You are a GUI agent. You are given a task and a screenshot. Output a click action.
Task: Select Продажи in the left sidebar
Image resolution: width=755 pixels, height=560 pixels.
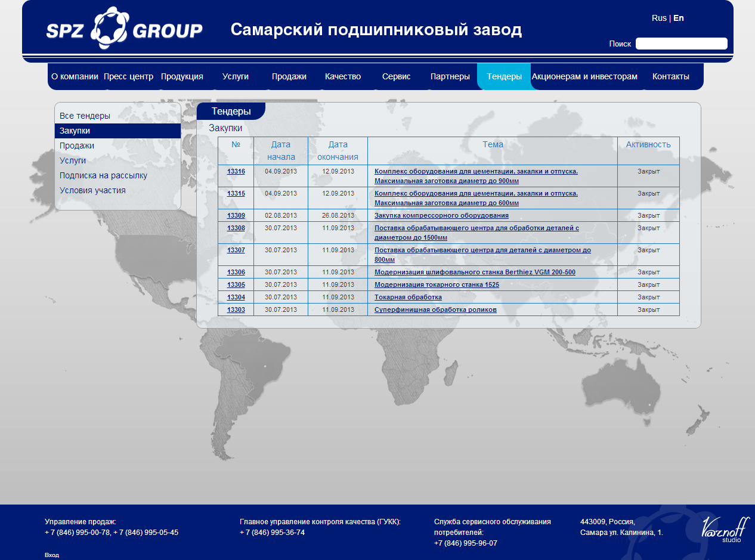77,146
